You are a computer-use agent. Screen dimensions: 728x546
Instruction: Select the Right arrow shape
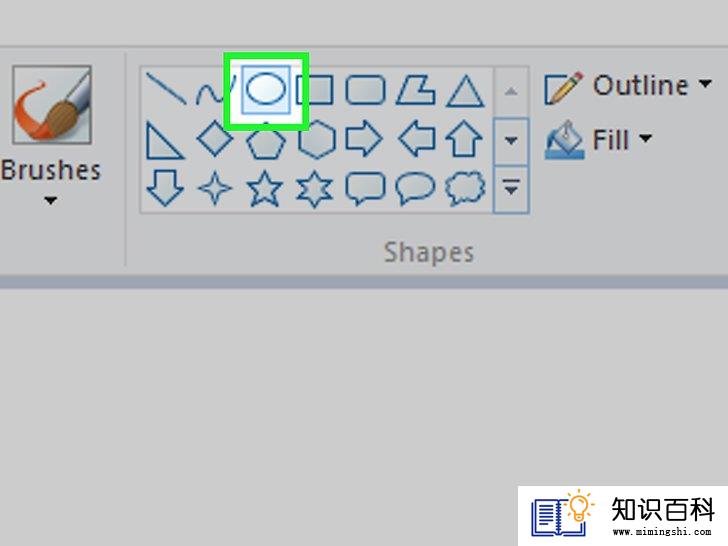364,138
